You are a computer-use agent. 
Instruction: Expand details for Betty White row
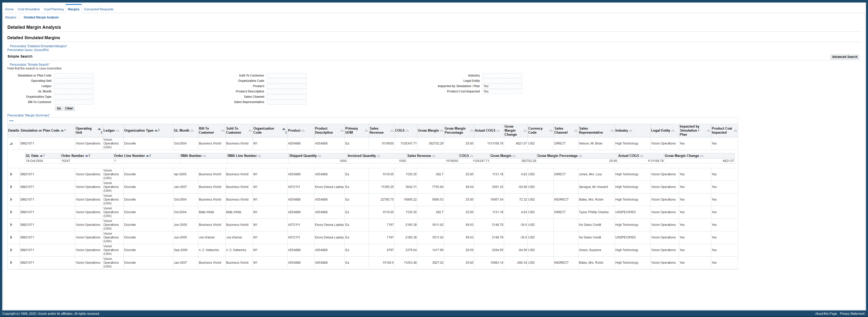pos(11,212)
